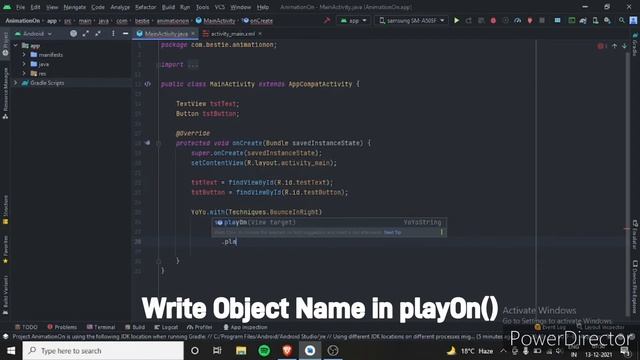640x360 pixels.
Task: Click the Apply Changes and Restart Activity icon
Action: pos(469,20)
